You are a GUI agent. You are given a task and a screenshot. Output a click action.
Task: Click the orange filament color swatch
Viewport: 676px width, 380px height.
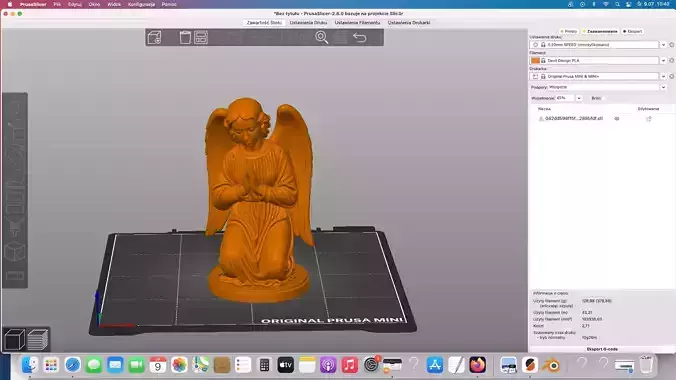[535, 61]
